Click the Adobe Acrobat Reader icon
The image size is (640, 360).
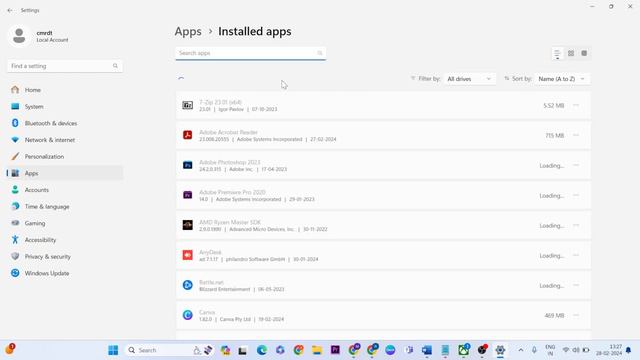click(x=187, y=135)
